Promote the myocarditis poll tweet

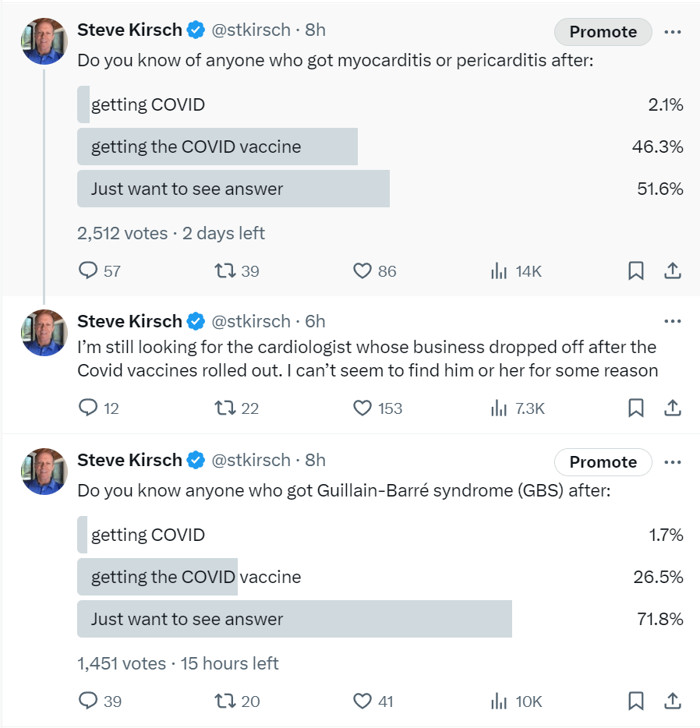[x=603, y=32]
